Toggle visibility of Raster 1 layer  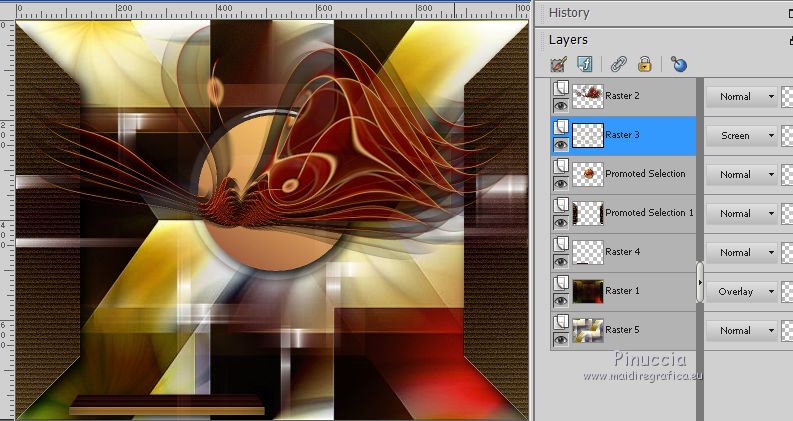(560, 301)
